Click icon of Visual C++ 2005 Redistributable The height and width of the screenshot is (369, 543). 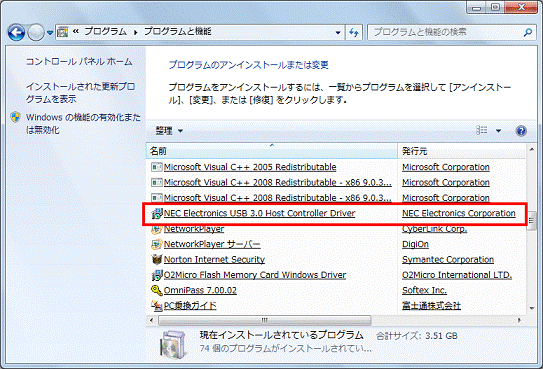coord(157,167)
